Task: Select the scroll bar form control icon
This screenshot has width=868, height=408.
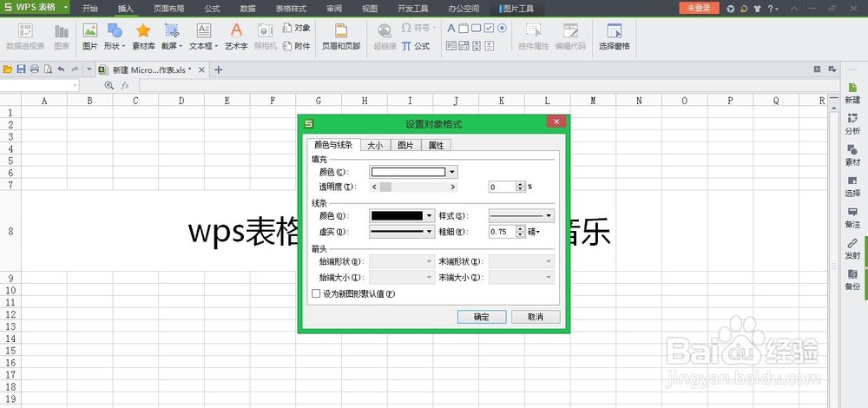Action: tap(477, 45)
